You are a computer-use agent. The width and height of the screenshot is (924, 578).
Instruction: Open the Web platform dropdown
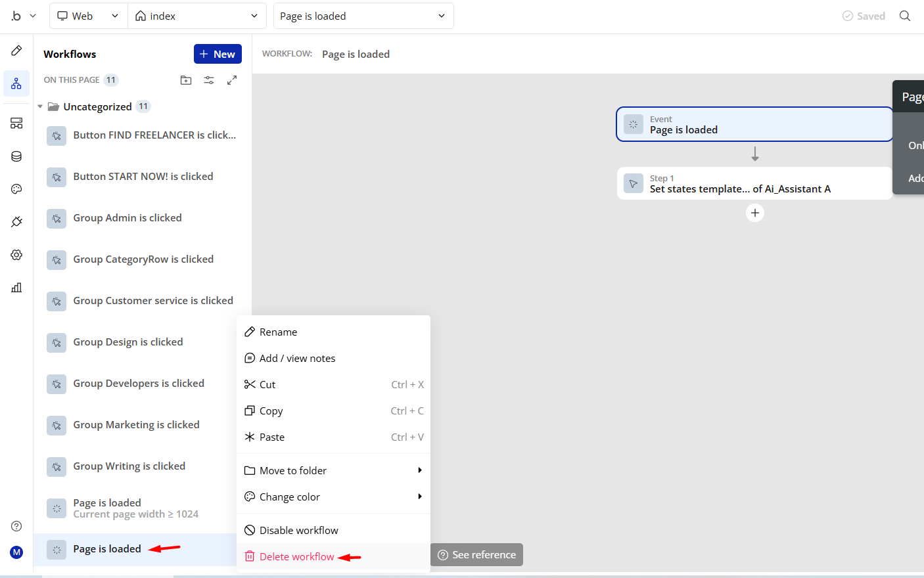tap(88, 16)
